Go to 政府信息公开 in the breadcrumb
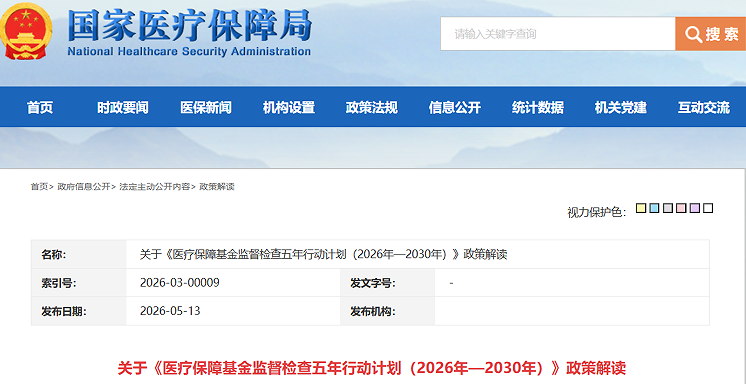The image size is (746, 384). 84,187
